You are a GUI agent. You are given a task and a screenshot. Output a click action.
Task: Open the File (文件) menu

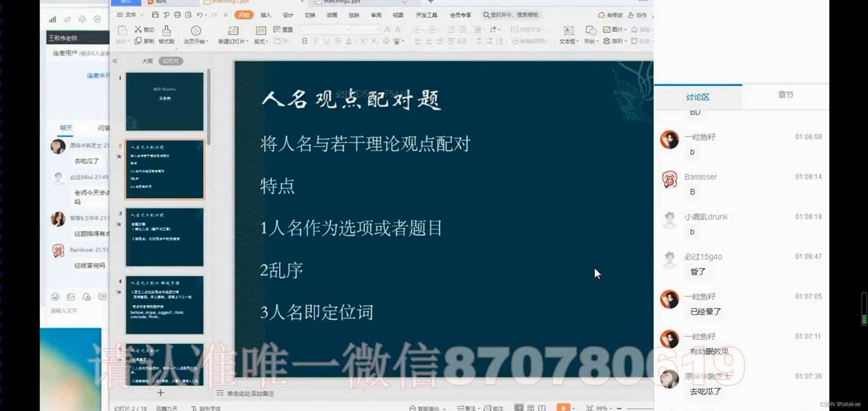tap(130, 15)
